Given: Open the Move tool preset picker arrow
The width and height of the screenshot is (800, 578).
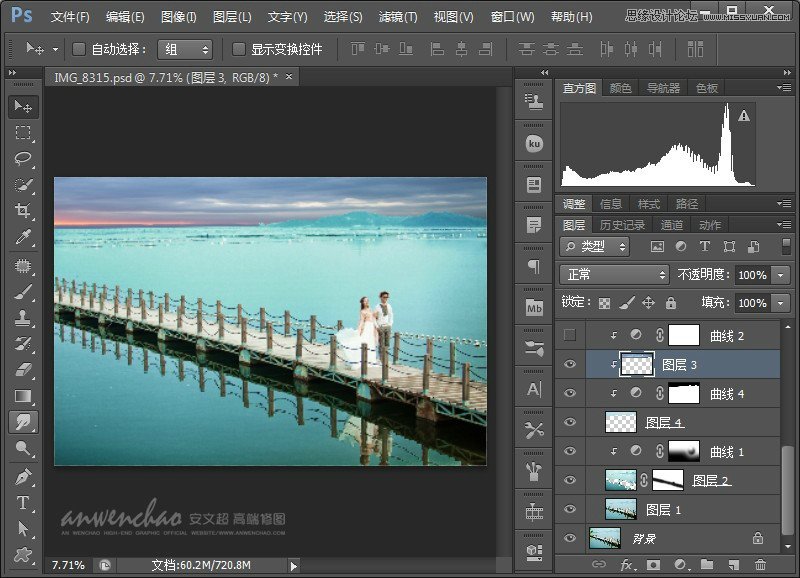Looking at the screenshot, I should [55, 49].
